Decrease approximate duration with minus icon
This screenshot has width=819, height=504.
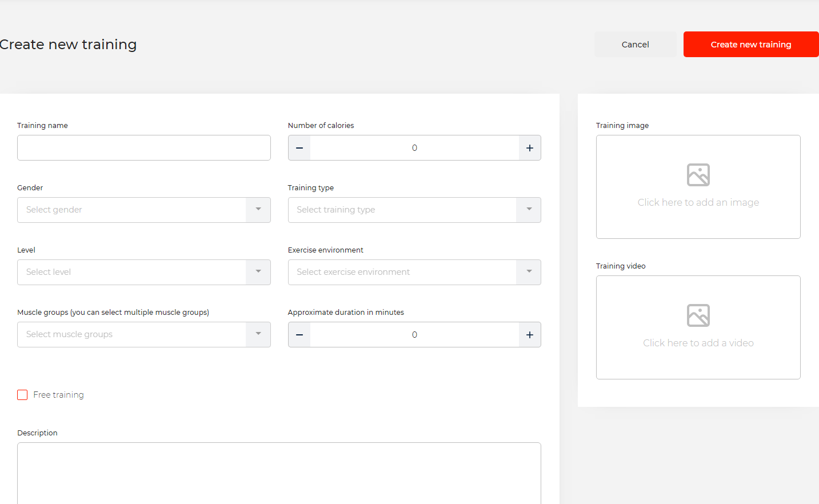299,335
